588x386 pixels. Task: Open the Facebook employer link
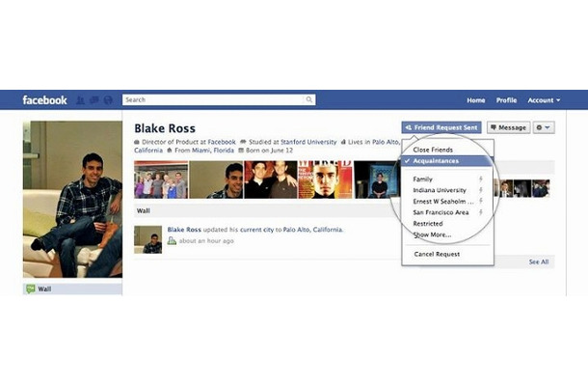point(222,142)
